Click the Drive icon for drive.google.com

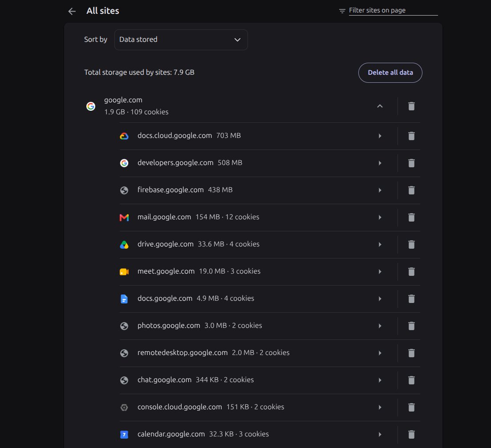pos(124,245)
